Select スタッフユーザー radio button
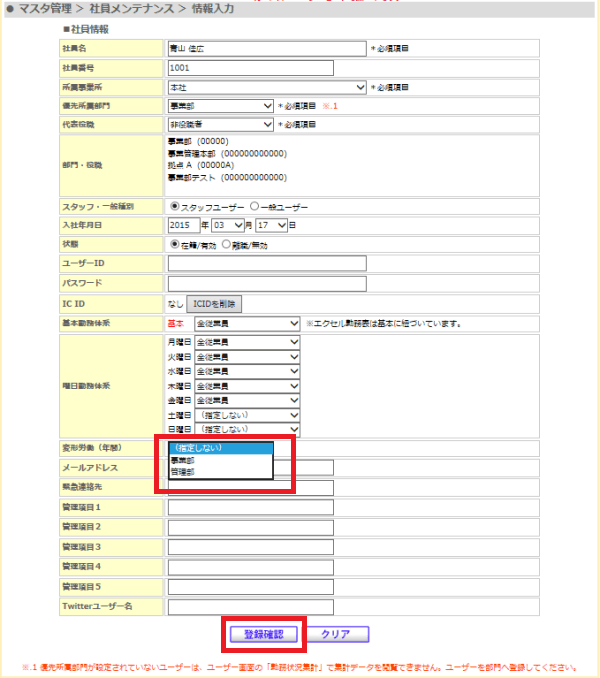This screenshot has height=678, width=600. pyautogui.click(x=175, y=206)
